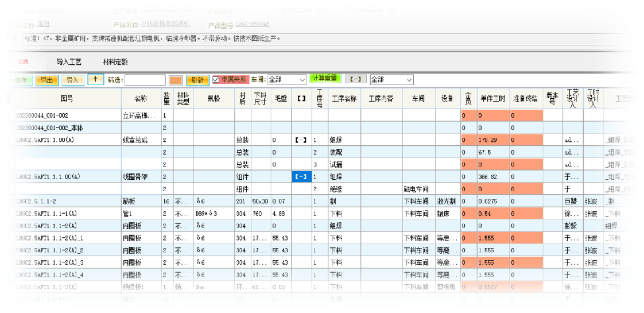The height and width of the screenshot is (313, 644).
Task: Click the 工序内容 column header
Action: 381,99
